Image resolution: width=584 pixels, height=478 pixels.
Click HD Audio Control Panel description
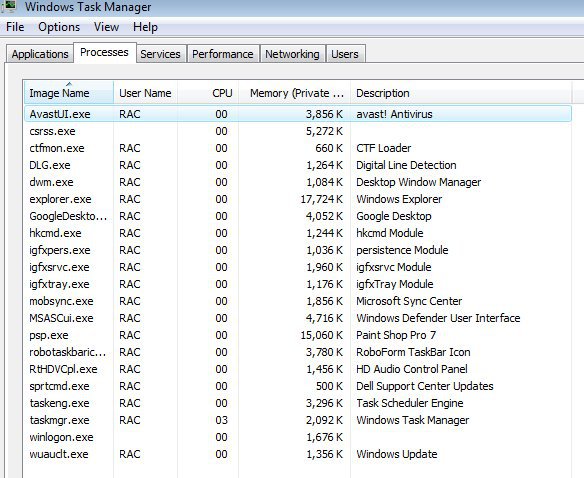point(412,369)
